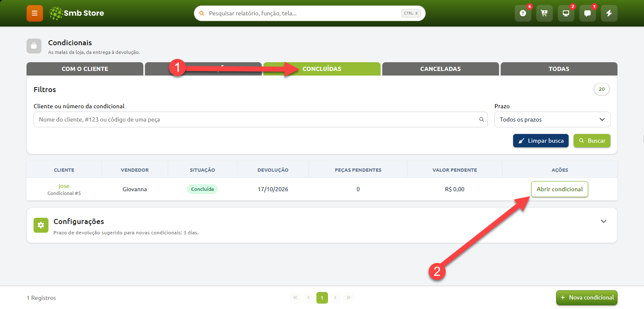Select the Concluídas tab
644x309 pixels.
[322, 69]
